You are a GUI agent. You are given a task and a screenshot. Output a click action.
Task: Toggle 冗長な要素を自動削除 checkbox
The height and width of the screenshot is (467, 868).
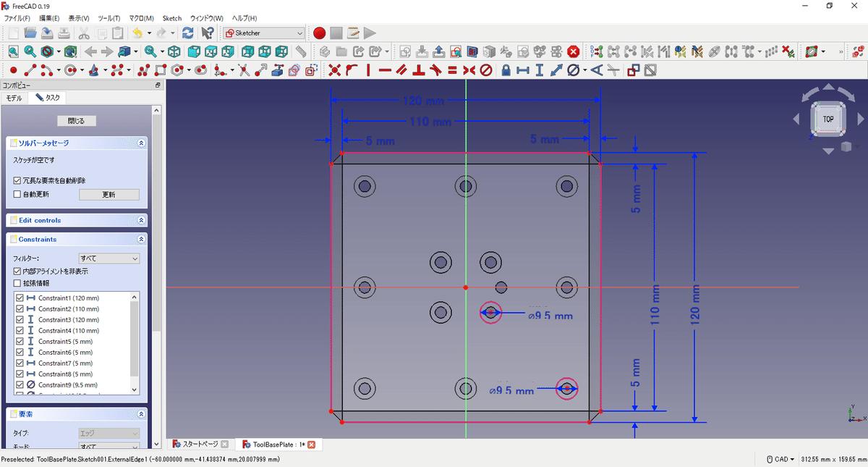(17, 180)
